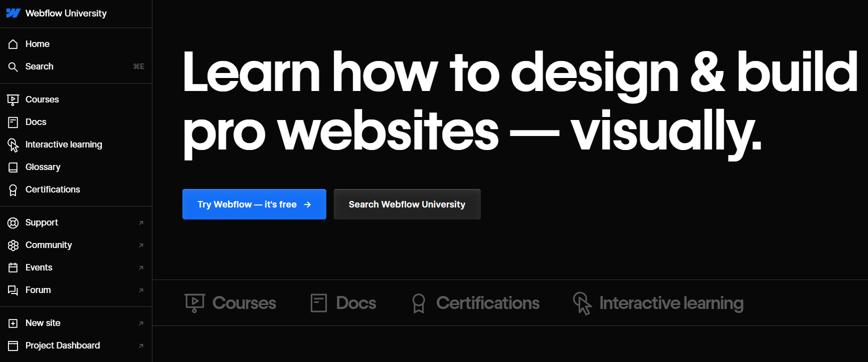
Task: Click the Certifications ribbon icon in sidebar
Action: click(13, 190)
